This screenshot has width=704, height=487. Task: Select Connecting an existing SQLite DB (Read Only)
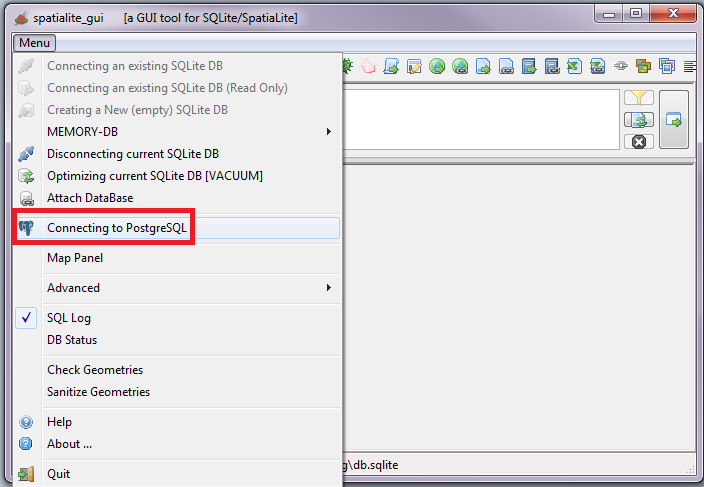pyautogui.click(x=177, y=88)
